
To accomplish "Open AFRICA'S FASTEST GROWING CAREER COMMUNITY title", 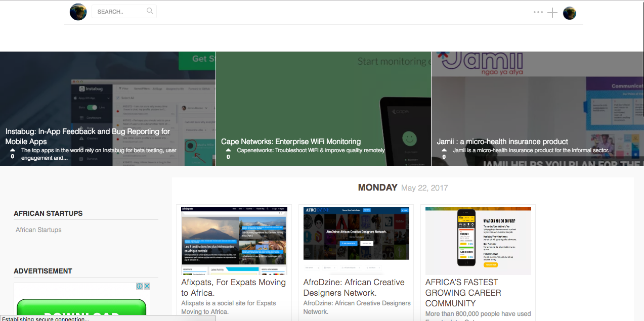I will [463, 293].
